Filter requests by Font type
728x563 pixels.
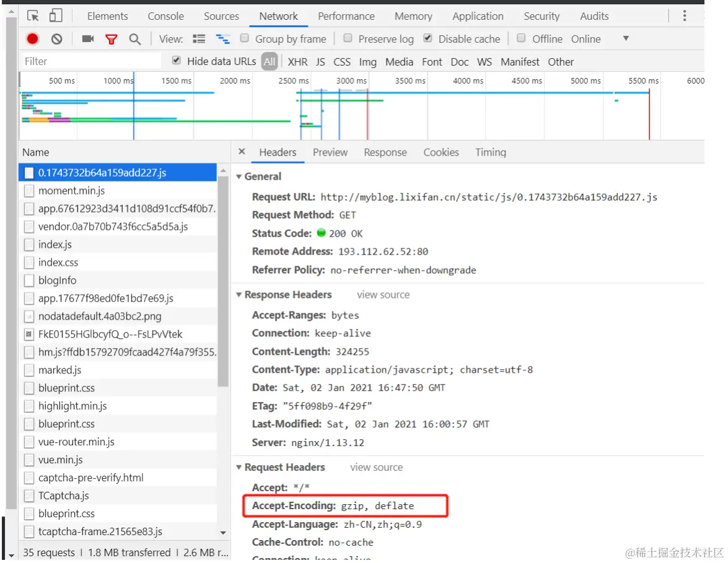432,62
